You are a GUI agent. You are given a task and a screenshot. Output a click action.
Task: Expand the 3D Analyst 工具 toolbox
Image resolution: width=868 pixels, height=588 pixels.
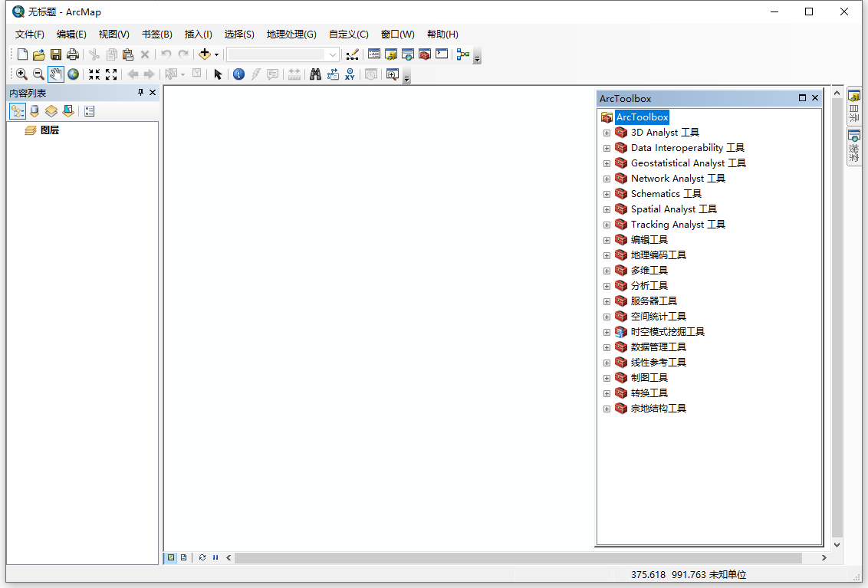coord(607,133)
